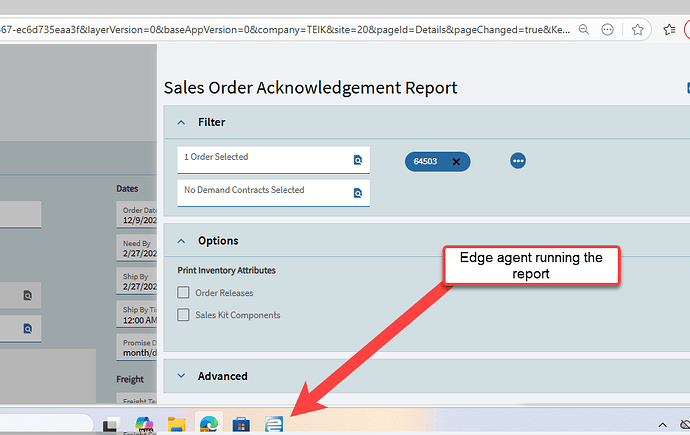Open the blue ellipsis overflow button

(518, 161)
